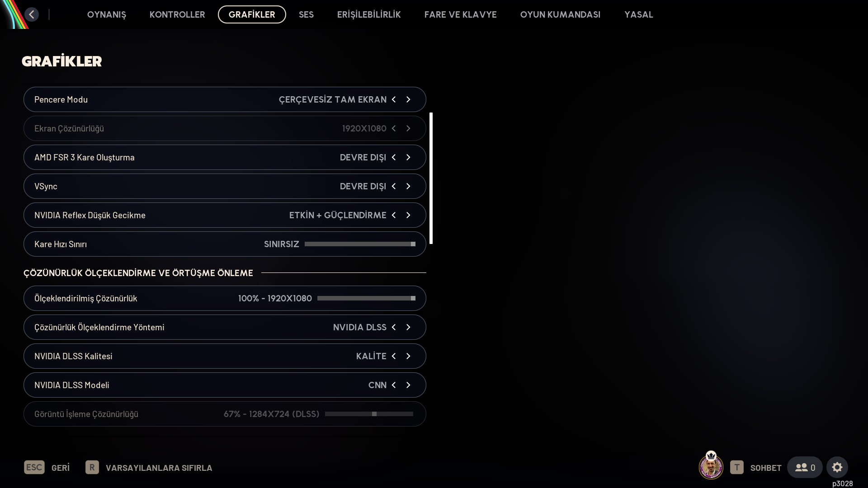Screen dimensions: 868x488
Task: Click the ESC key icon
Action: pyautogui.click(x=34, y=467)
